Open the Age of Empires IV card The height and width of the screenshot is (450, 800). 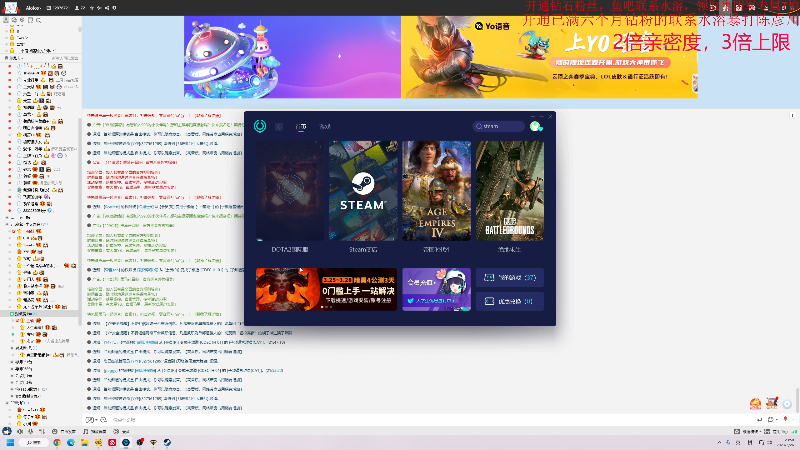click(436, 190)
